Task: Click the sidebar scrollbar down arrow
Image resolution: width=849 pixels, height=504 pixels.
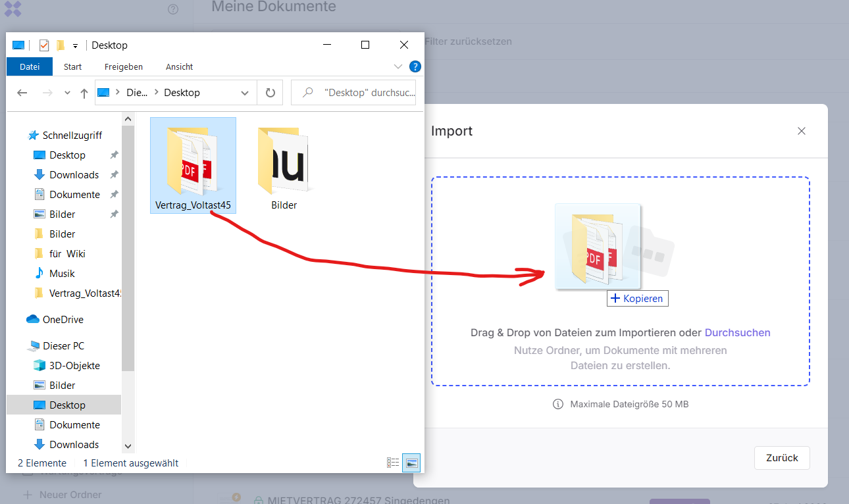Action: [x=128, y=445]
